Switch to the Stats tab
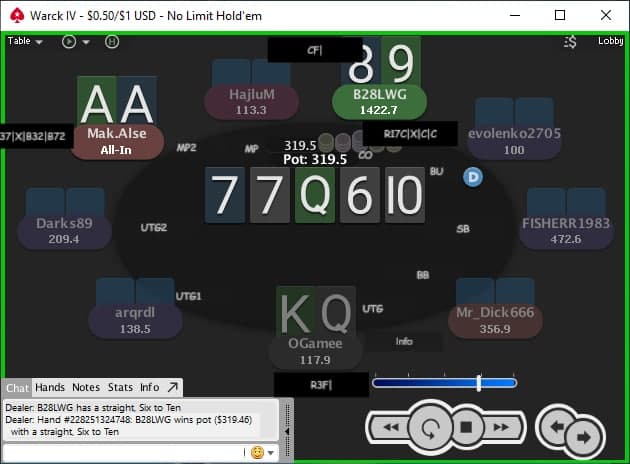Image resolution: width=630 pixels, height=464 pixels. pyautogui.click(x=120, y=387)
